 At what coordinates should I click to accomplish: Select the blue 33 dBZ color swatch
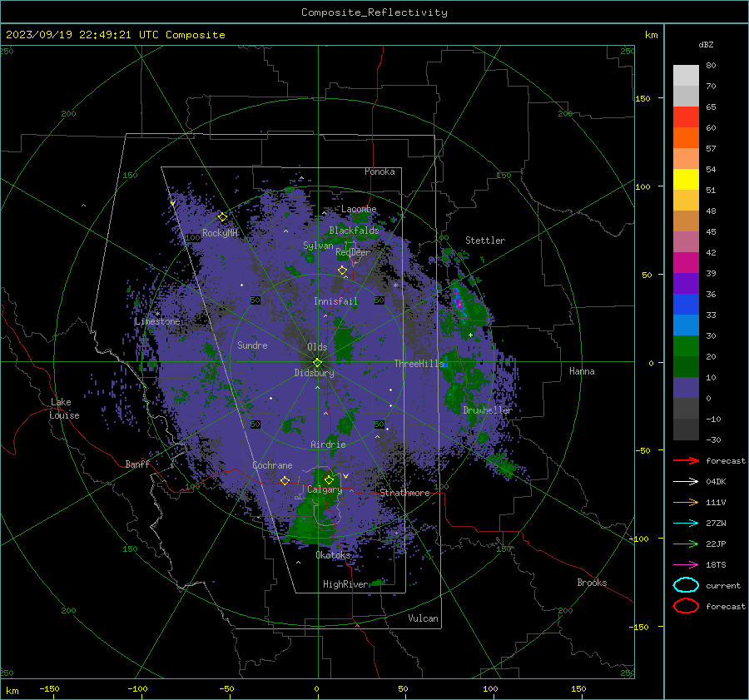(686, 305)
